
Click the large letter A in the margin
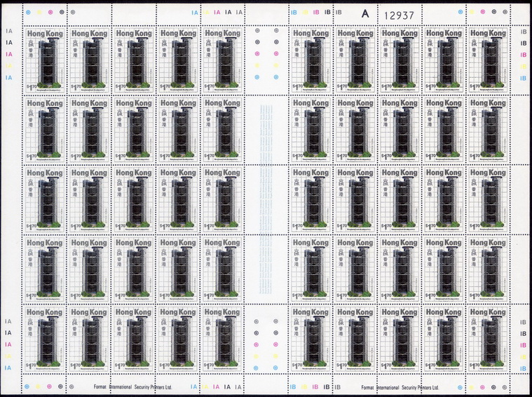point(365,14)
